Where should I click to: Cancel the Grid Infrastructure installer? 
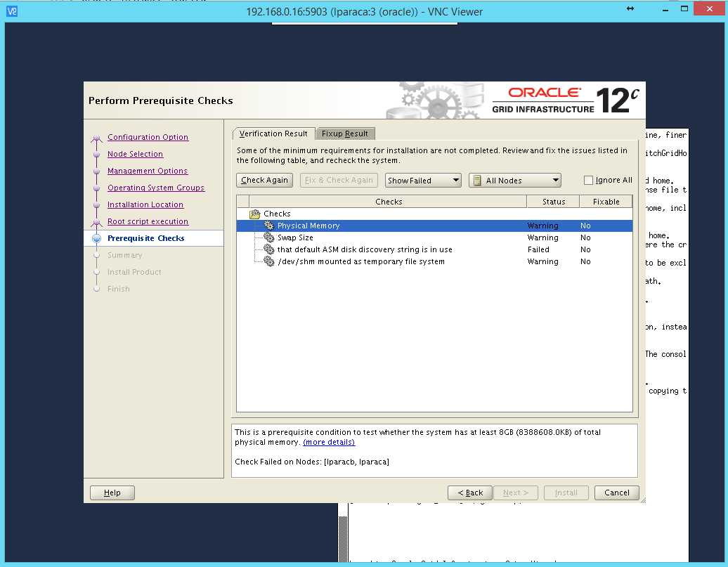[x=616, y=493]
